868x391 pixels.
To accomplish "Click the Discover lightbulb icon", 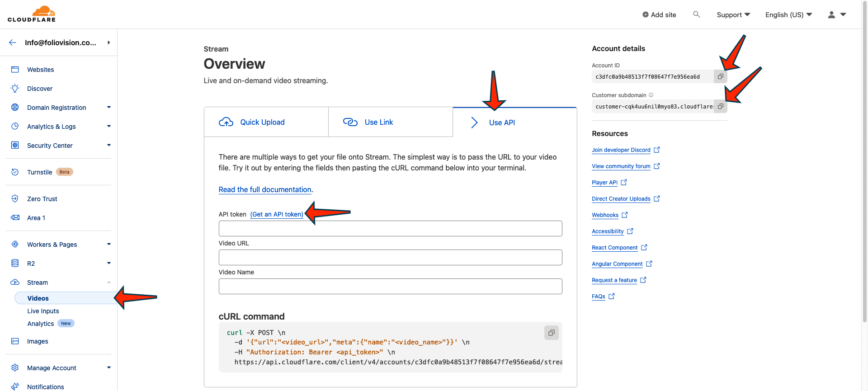I will tap(15, 89).
